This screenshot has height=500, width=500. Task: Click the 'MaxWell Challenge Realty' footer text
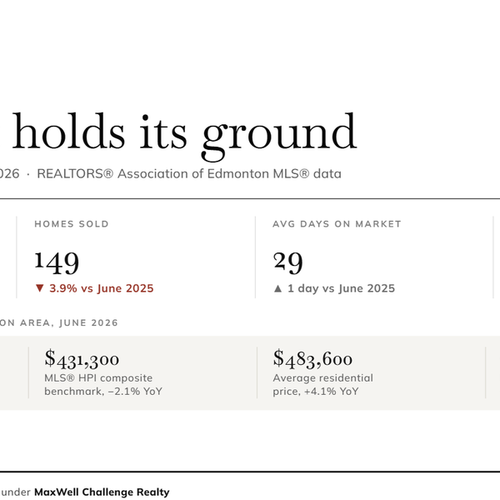(x=102, y=492)
